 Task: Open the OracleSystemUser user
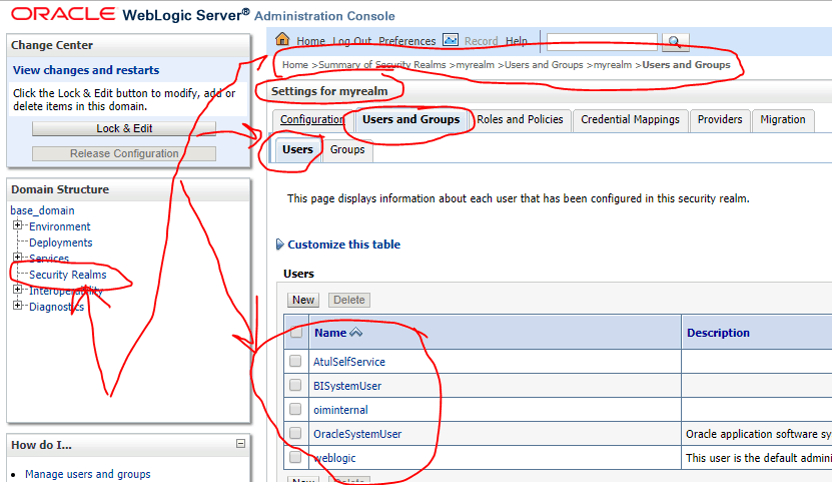[x=357, y=434]
